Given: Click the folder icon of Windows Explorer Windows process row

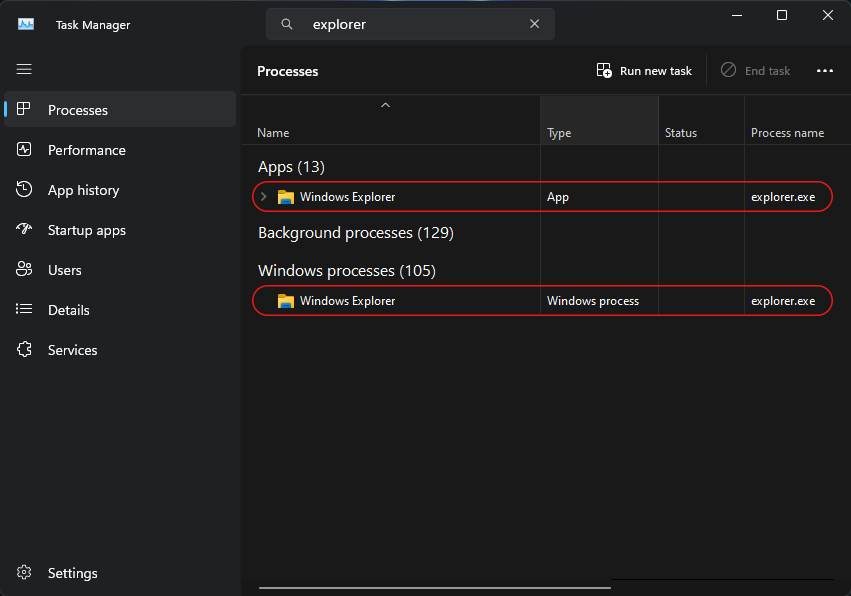Looking at the screenshot, I should tap(286, 301).
